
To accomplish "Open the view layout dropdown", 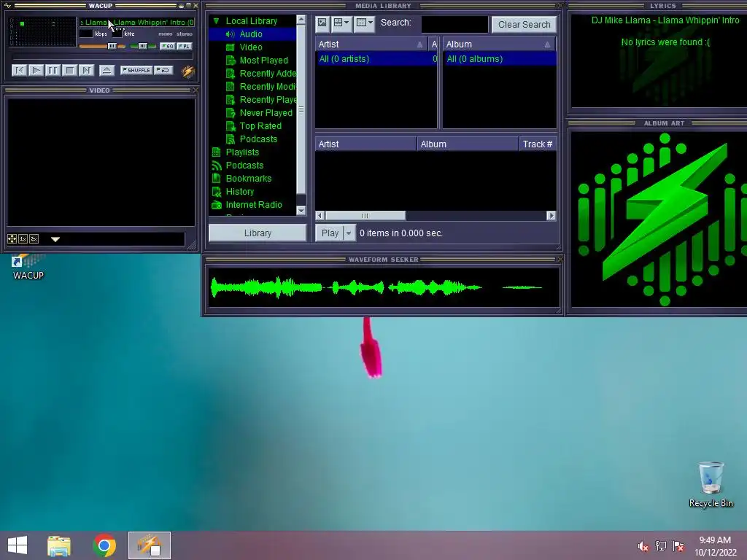I will [341, 23].
